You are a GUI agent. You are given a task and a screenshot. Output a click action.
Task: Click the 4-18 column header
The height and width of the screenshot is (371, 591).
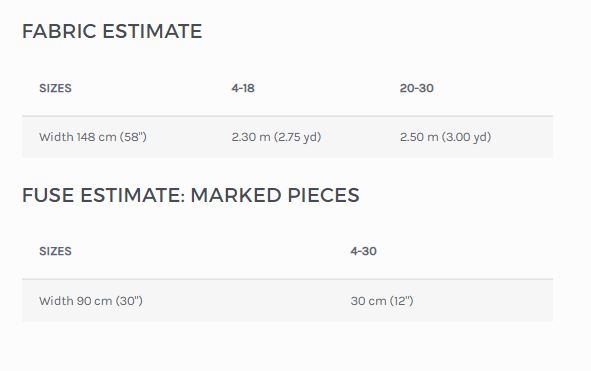[243, 88]
